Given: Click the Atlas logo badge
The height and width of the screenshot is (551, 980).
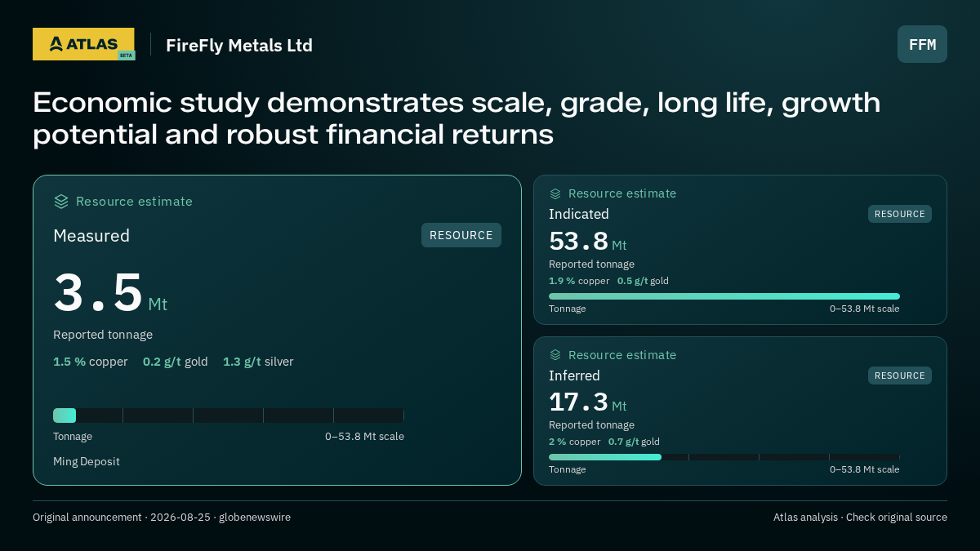Looking at the screenshot, I should pos(83,44).
